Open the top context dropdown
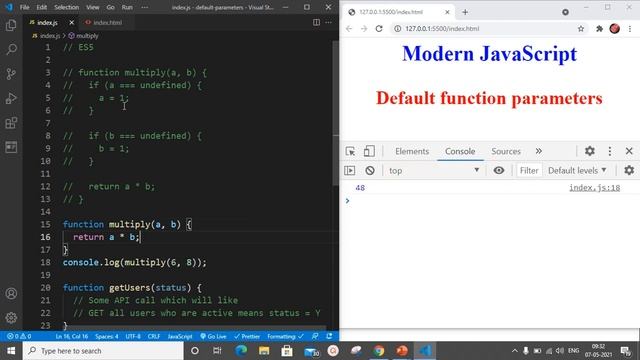This screenshot has width=640, height=360. point(434,170)
